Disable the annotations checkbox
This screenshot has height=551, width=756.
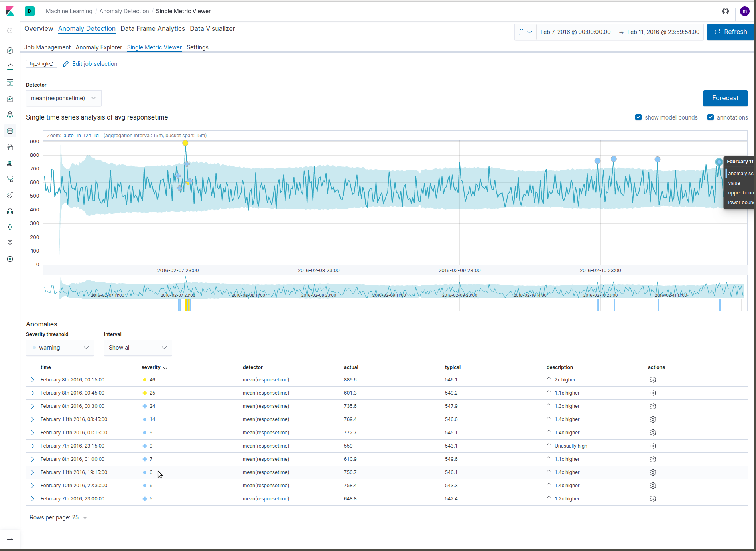pyautogui.click(x=710, y=117)
